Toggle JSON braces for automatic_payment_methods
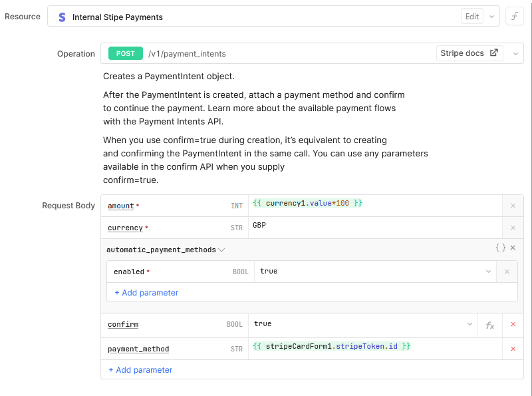Screen dimensions: 532x396 tap(500, 248)
